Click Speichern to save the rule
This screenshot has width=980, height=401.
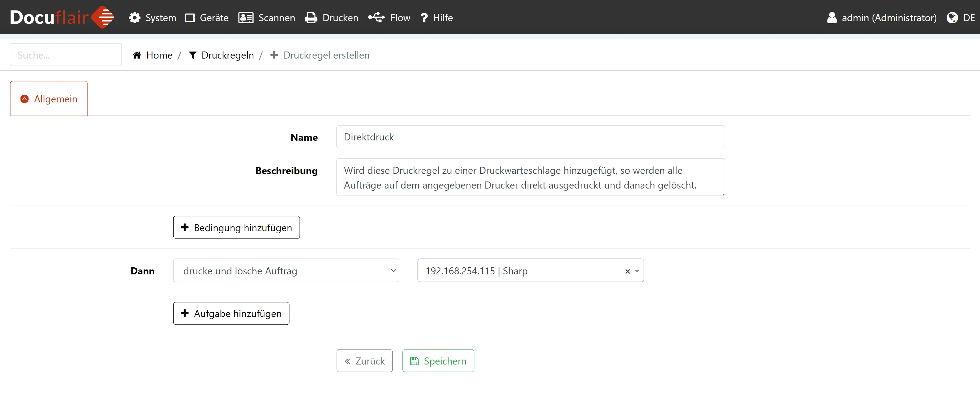pyautogui.click(x=438, y=361)
